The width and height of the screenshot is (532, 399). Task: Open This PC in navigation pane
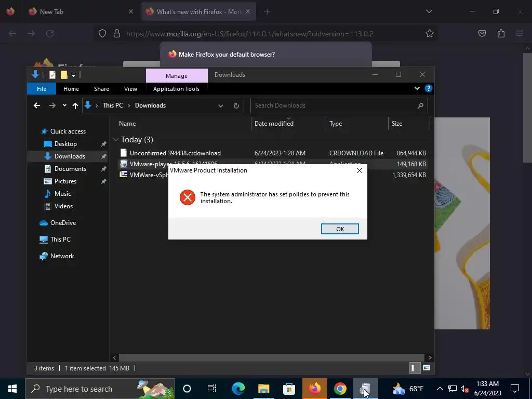60,240
